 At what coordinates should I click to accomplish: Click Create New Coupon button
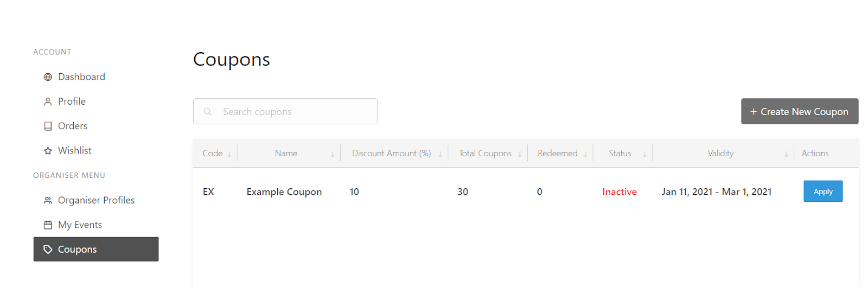tap(800, 111)
